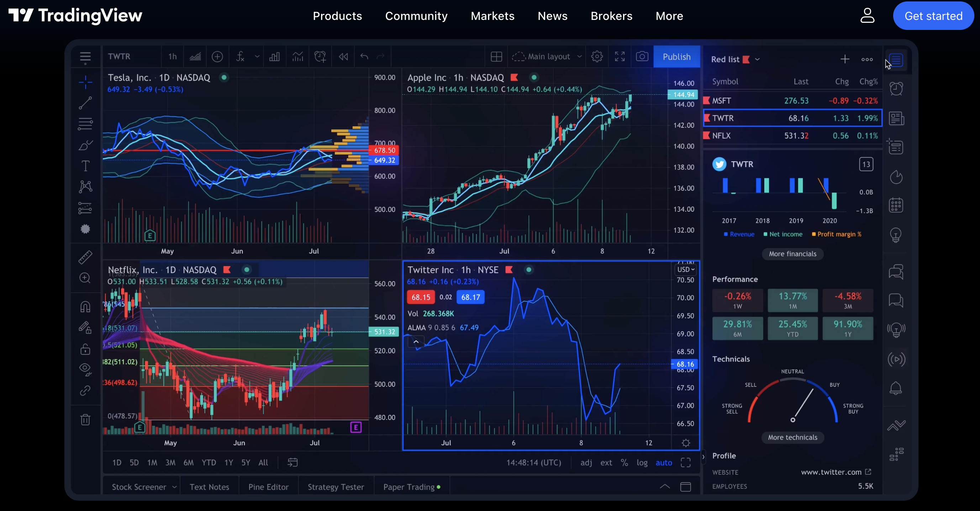Click the Publish button
Viewport: 980px width, 511px height.
pyautogui.click(x=677, y=57)
